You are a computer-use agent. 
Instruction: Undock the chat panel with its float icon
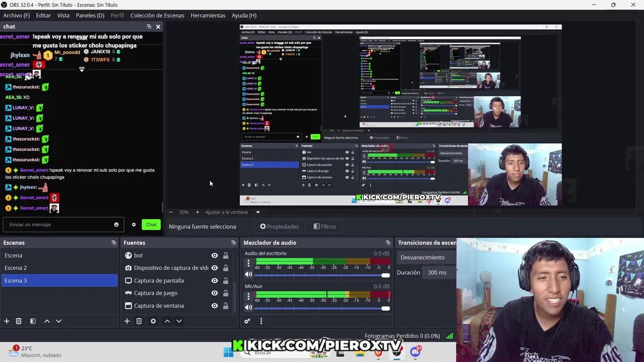click(149, 27)
